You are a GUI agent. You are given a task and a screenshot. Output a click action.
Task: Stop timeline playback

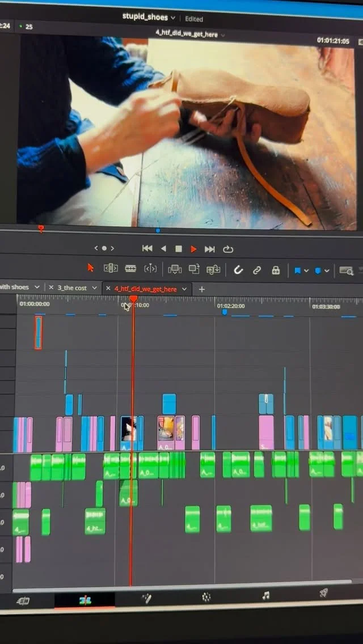pyautogui.click(x=179, y=249)
